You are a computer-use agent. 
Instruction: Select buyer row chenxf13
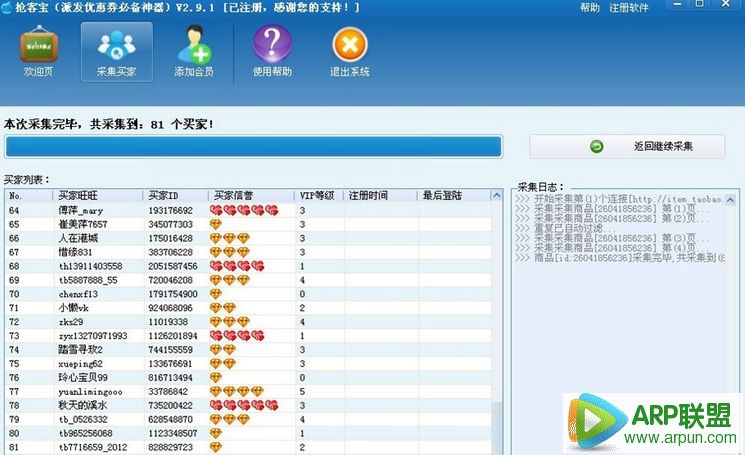point(248,294)
